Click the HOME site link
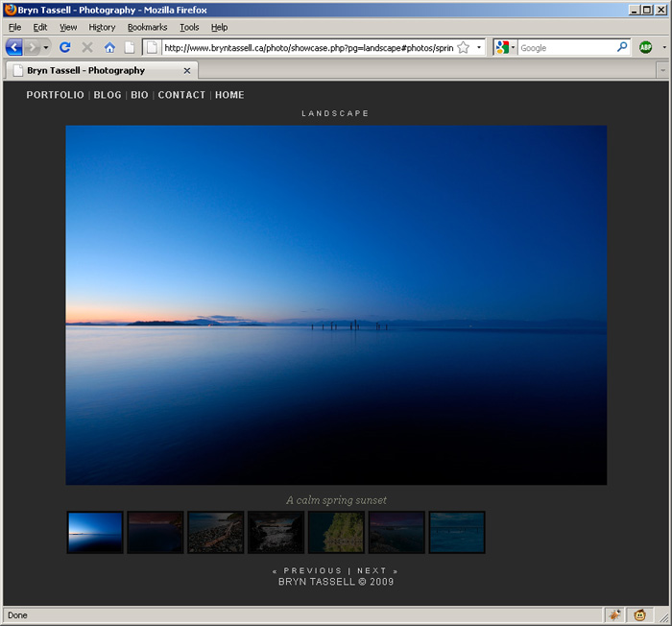Viewport: 672px width, 626px height. [x=229, y=95]
